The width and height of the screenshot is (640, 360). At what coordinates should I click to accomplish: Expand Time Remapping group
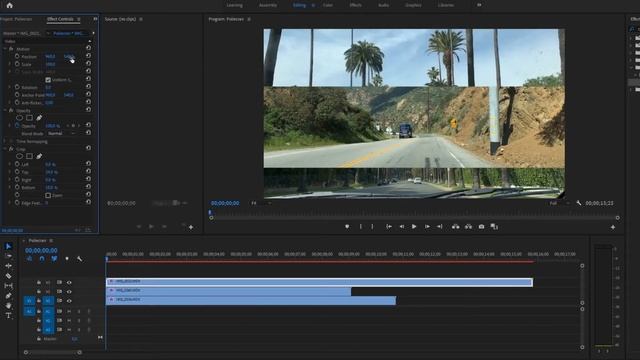pyautogui.click(x=5, y=141)
